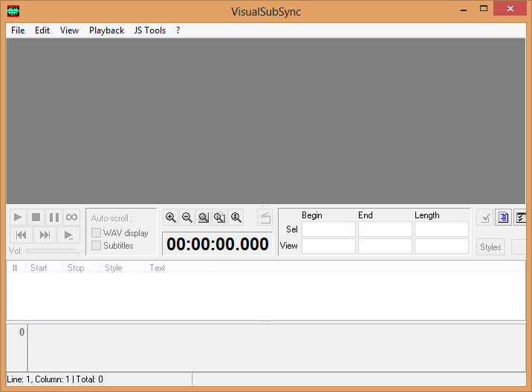The height and width of the screenshot is (392, 532).
Task: Click the Styles button
Action: 490,247
